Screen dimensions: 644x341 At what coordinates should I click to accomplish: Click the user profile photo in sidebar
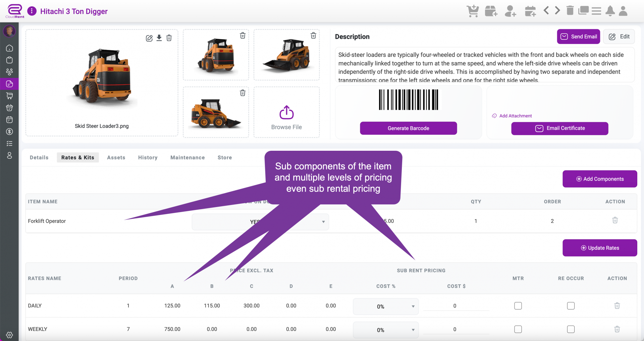pyautogui.click(x=9, y=31)
